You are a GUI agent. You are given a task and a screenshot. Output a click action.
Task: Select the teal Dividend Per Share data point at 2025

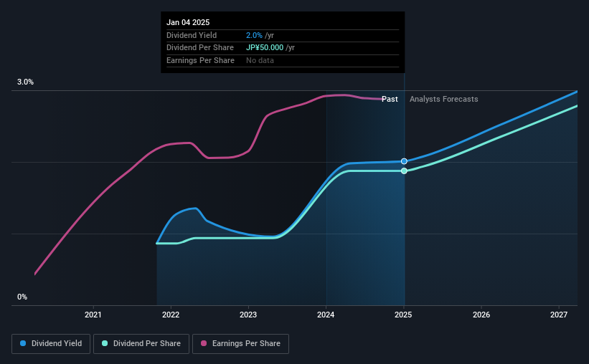(x=404, y=171)
